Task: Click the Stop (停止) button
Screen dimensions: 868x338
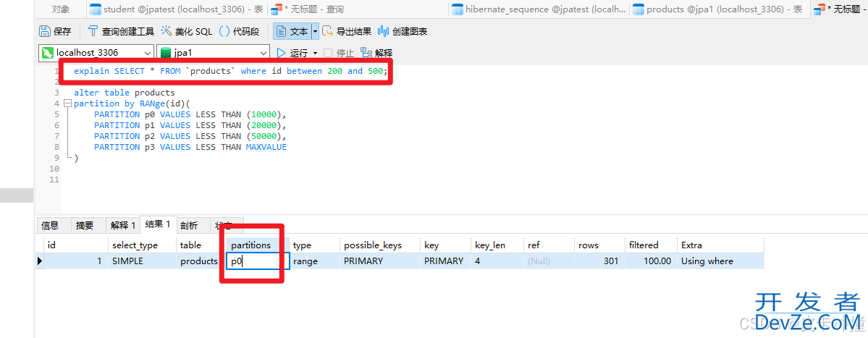Action: [339, 53]
